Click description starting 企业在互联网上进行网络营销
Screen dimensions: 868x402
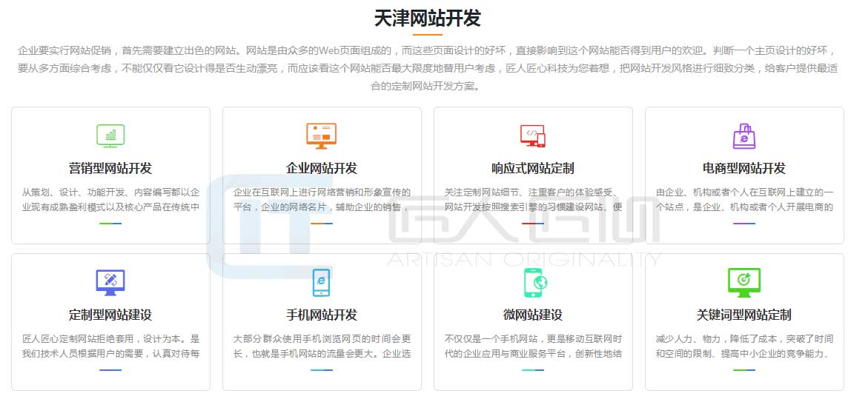[322, 200]
